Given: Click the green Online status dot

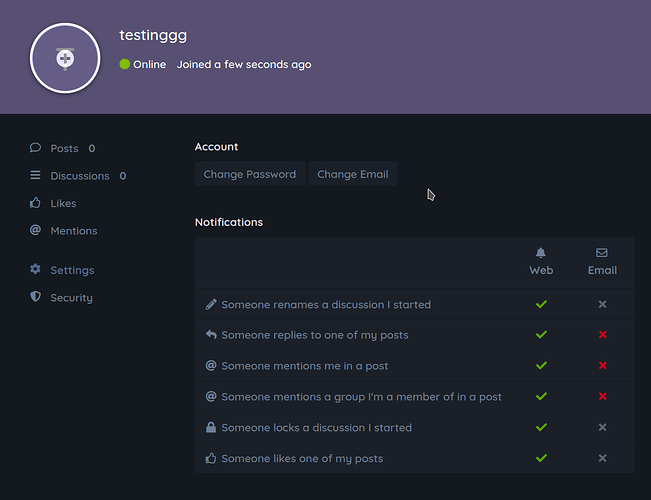Looking at the screenshot, I should [x=125, y=64].
